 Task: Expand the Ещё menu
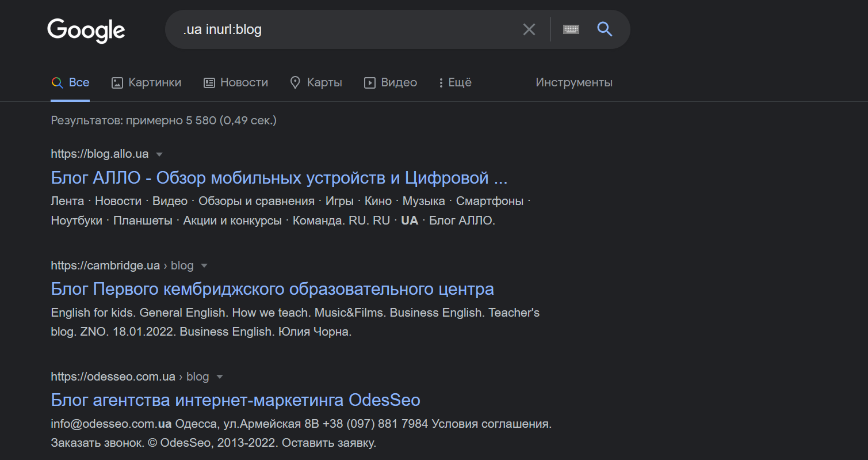(455, 82)
